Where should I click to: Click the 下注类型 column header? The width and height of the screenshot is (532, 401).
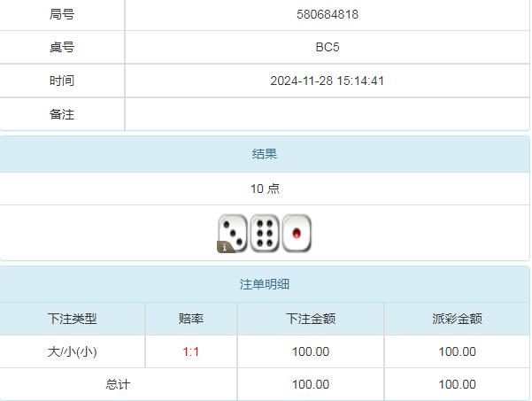pos(73,319)
